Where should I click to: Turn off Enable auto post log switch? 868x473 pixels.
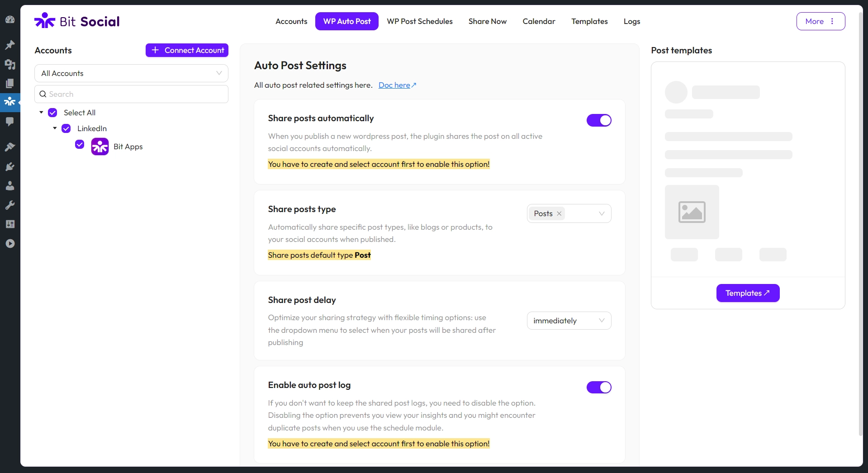pos(598,387)
